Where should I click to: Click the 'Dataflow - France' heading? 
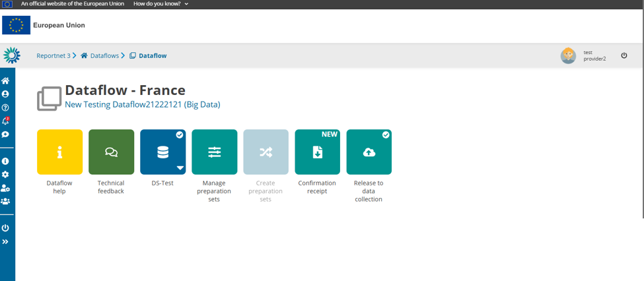pyautogui.click(x=125, y=90)
